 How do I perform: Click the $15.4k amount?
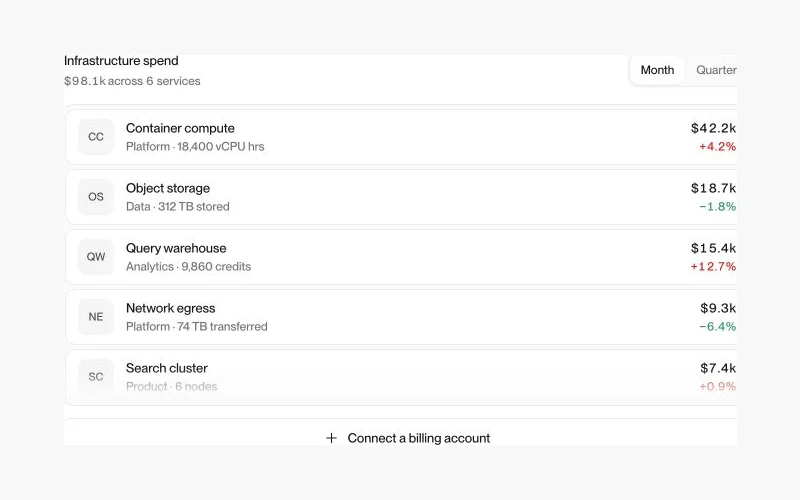point(713,248)
